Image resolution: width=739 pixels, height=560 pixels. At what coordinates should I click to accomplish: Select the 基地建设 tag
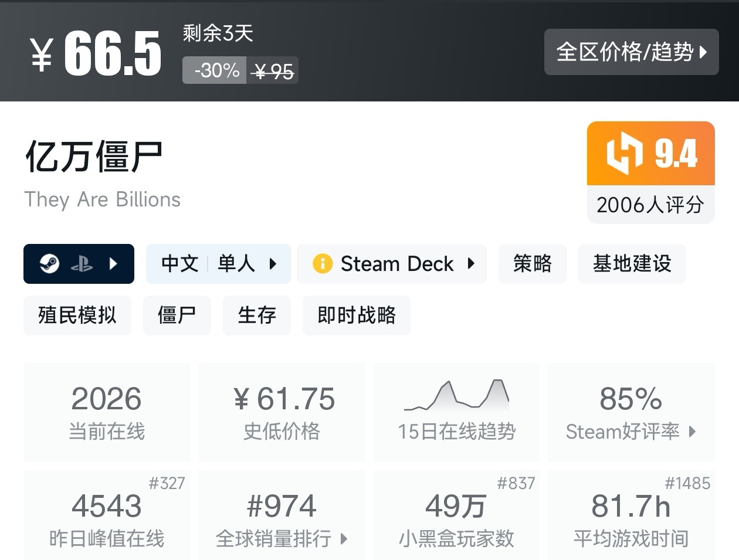click(x=632, y=264)
